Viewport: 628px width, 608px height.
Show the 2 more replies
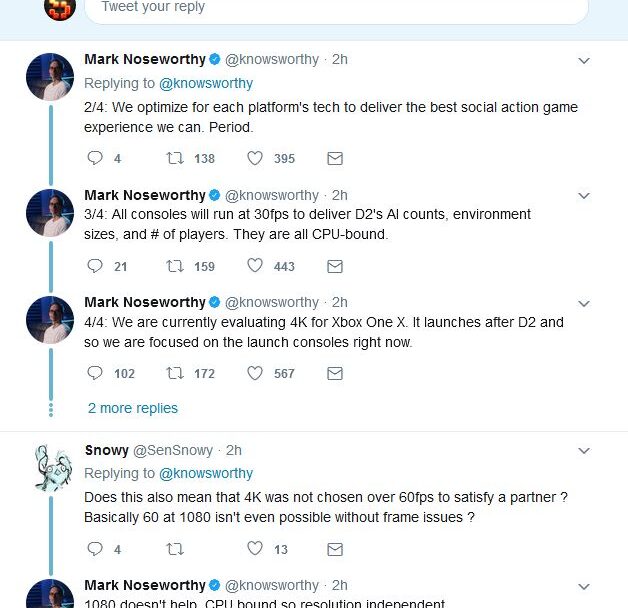pos(133,408)
